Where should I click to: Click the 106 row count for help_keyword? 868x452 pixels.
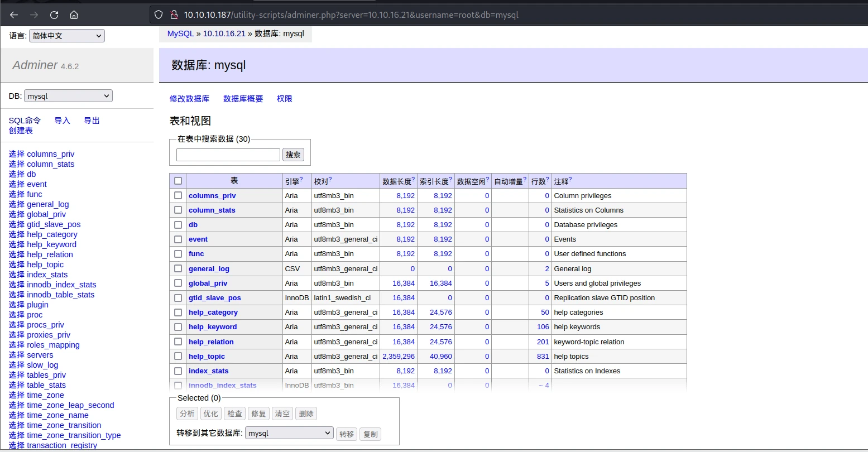[x=543, y=327]
